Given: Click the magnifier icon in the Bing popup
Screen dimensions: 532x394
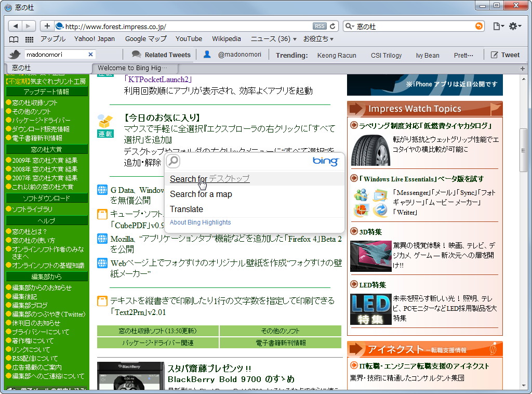Looking at the screenshot, I should point(172,161).
